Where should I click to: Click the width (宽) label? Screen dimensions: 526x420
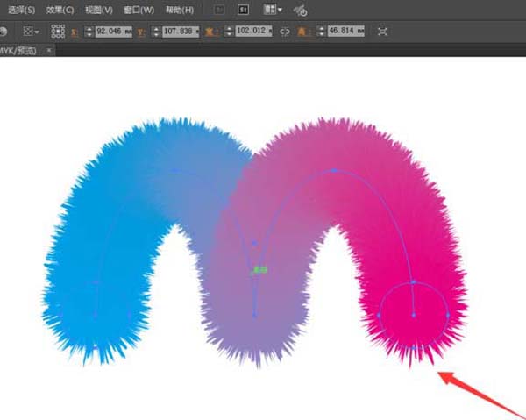(x=210, y=32)
